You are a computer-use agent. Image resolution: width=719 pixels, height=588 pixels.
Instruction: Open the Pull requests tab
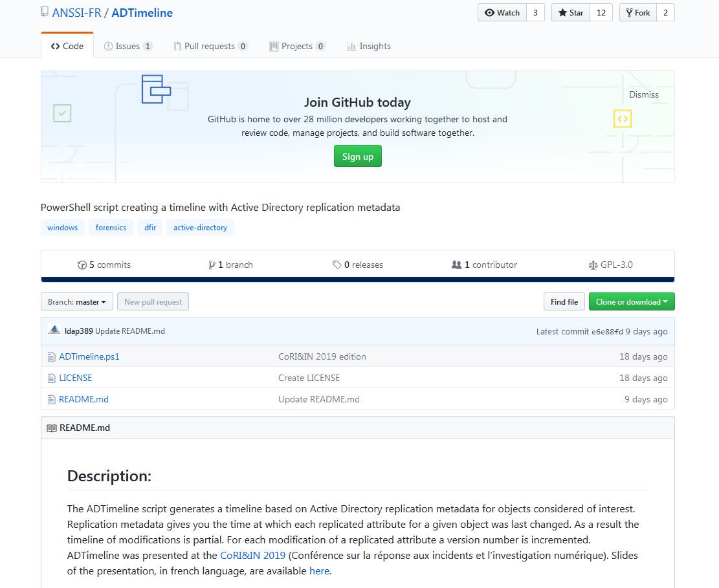click(x=210, y=46)
